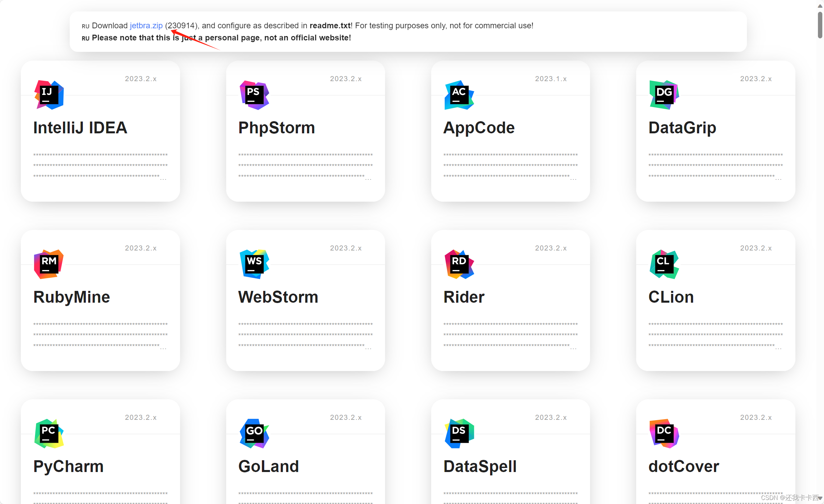Screen dimensions: 824x504
Task: Click the DataSpell DS logo icon
Action: (x=459, y=434)
